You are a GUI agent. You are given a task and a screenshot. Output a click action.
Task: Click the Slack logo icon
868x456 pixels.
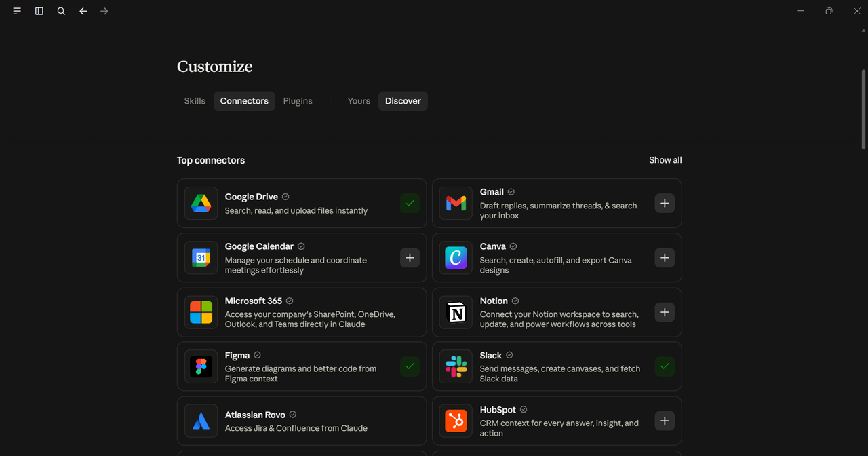[456, 366]
